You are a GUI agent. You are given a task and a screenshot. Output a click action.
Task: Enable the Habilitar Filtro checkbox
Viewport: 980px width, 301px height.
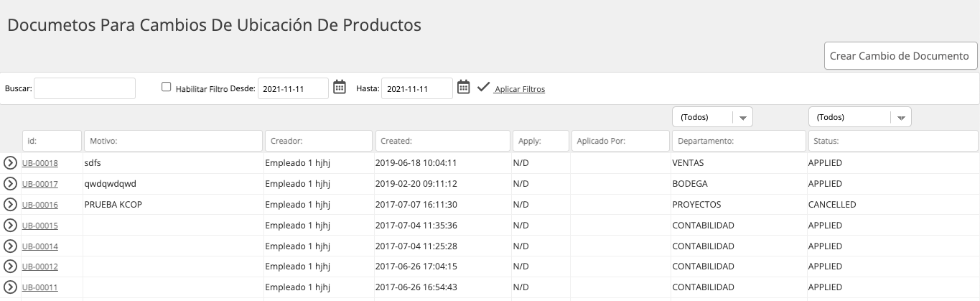[167, 87]
